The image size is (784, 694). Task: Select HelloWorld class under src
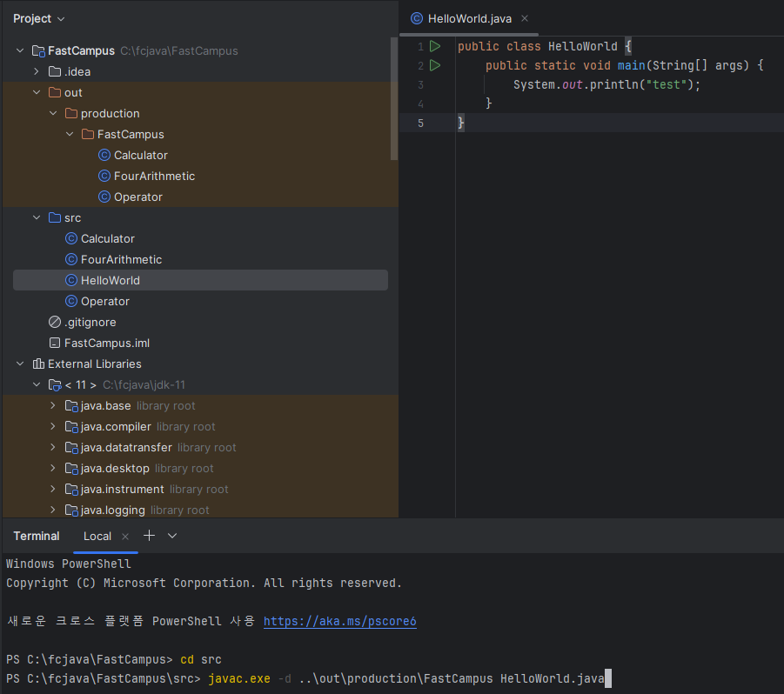coord(200,280)
